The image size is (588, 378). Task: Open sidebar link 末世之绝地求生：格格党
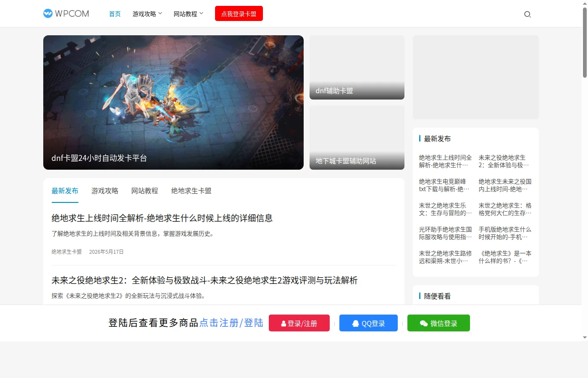click(505, 209)
